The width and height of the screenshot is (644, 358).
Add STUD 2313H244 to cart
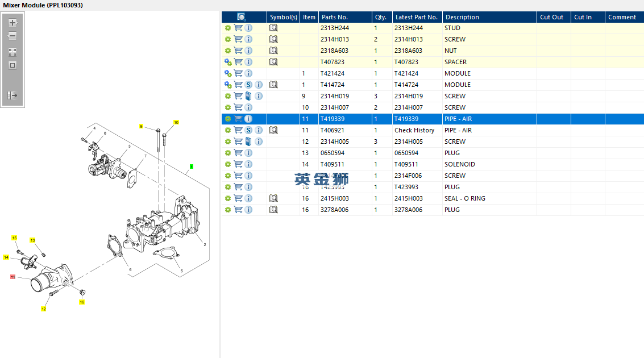(238, 27)
